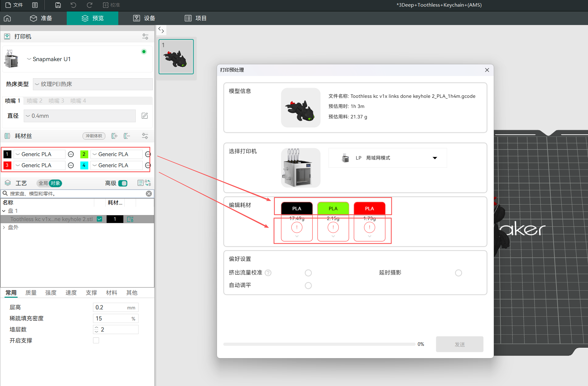Click the save icon in title bar

click(58, 5)
